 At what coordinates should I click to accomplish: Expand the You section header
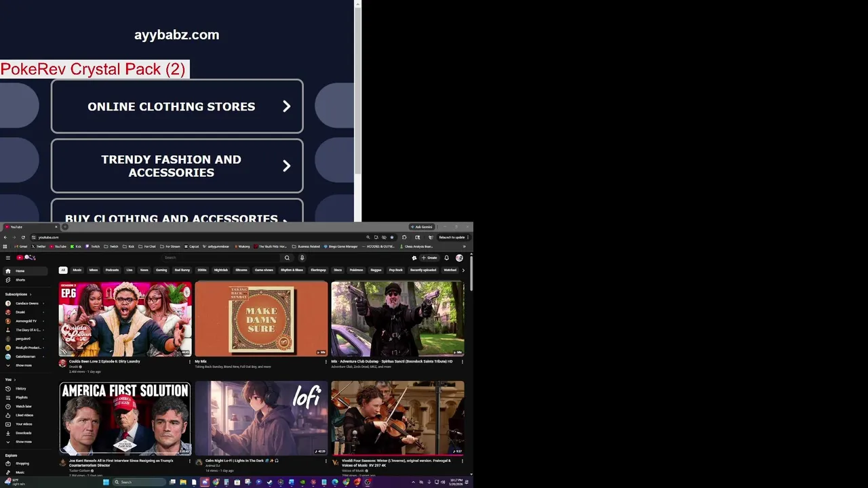9,380
